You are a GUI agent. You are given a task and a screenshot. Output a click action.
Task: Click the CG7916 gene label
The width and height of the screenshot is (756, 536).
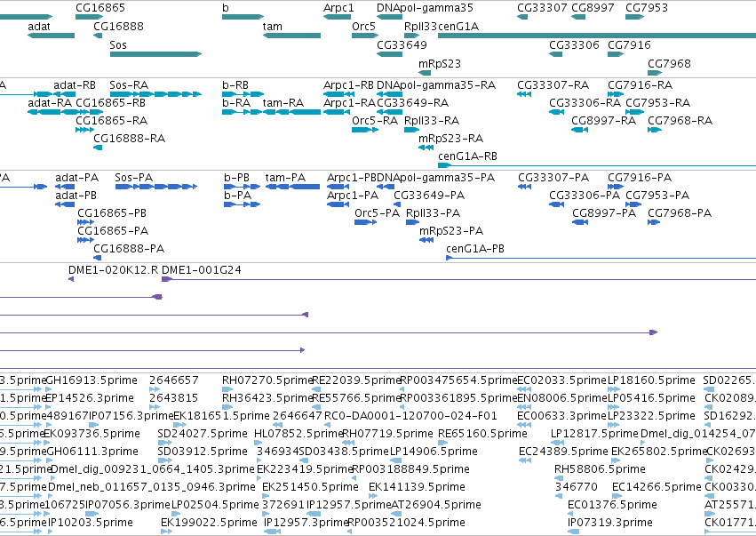[x=629, y=44]
